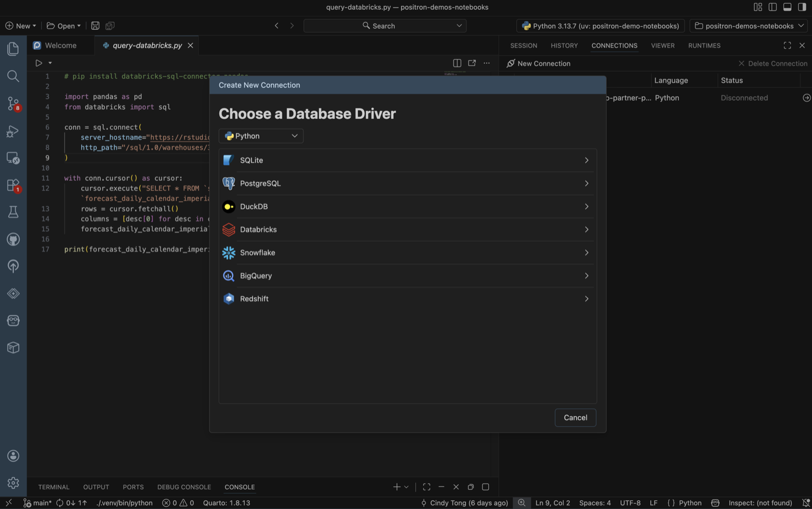Click the main* git branch indicator
Screen dimensions: 812x509
(37, 503)
